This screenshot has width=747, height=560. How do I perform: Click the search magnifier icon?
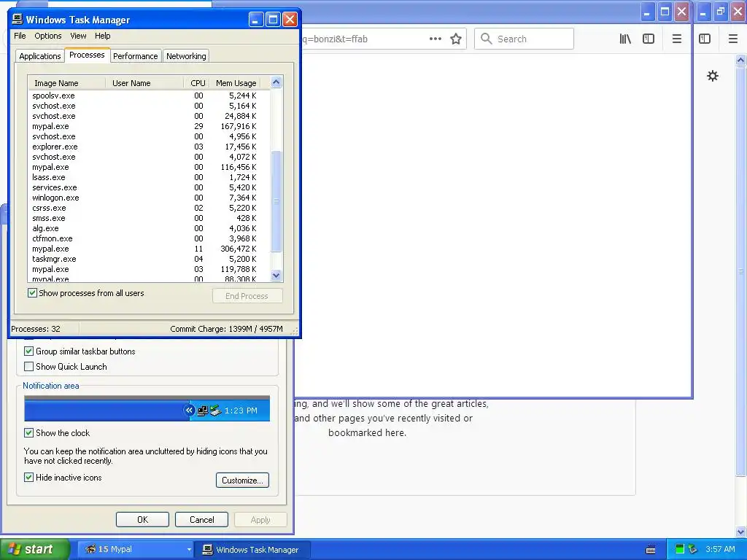click(x=486, y=39)
